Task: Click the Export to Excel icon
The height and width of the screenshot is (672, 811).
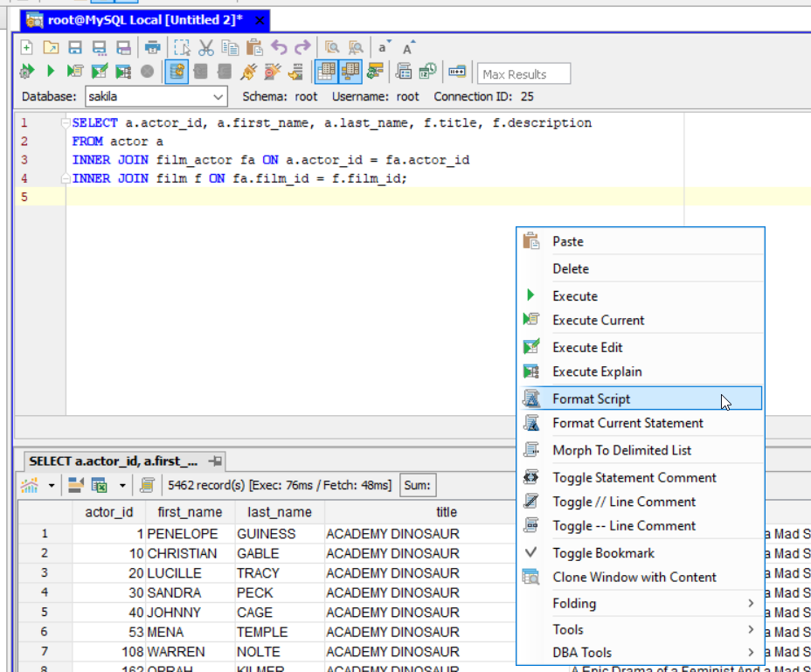Action: [100, 485]
